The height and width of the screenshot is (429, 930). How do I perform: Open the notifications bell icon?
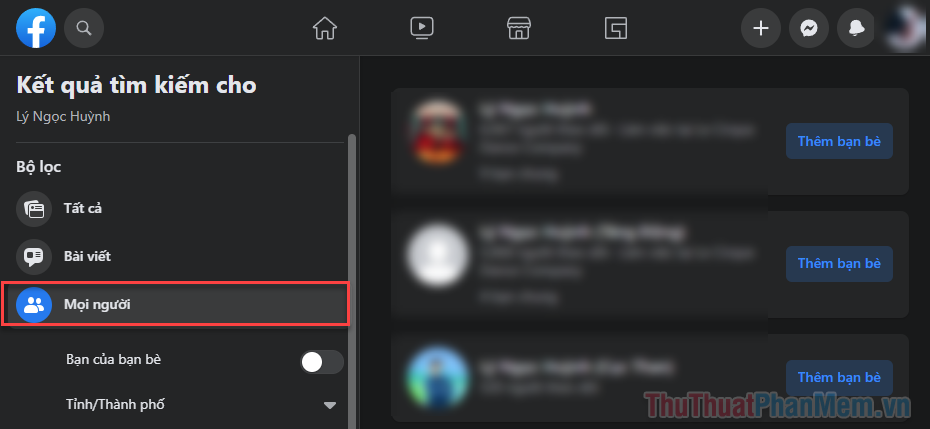coord(856,28)
